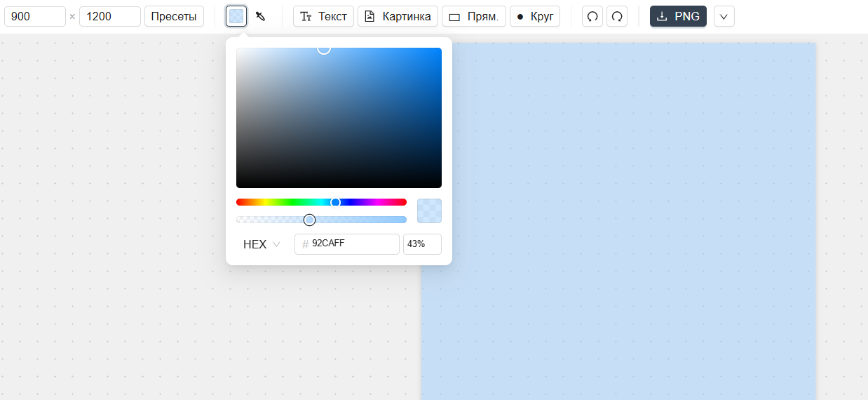Expand export format options chevron
Image resolution: width=868 pixels, height=400 pixels.
pos(724,16)
